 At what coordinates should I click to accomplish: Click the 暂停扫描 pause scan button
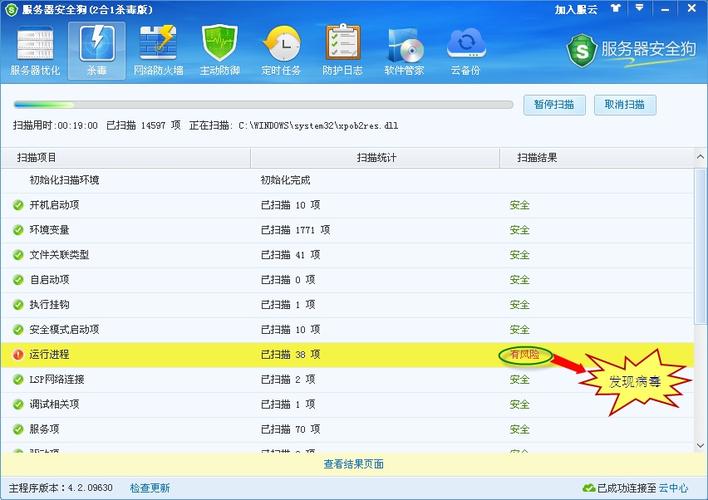(554, 105)
